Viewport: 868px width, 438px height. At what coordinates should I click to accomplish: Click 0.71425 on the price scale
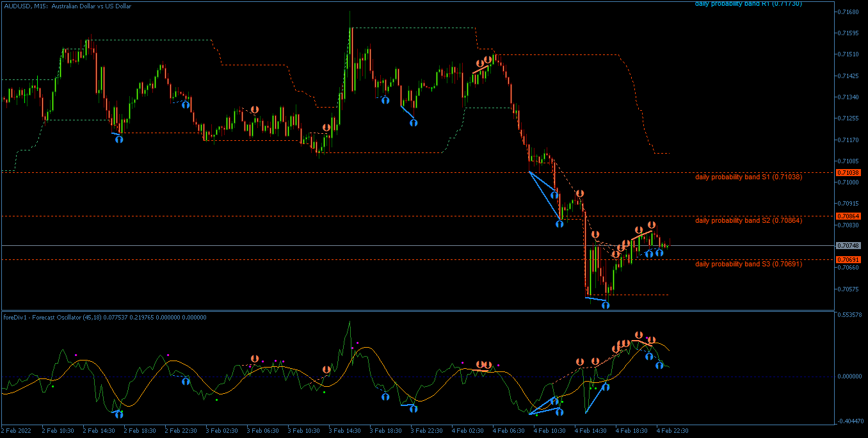click(x=849, y=76)
